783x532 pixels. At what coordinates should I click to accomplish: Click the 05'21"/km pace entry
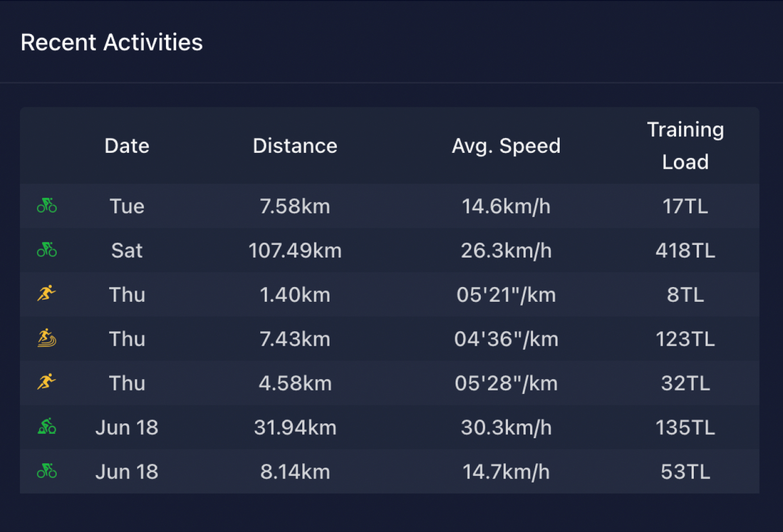pyautogui.click(x=506, y=295)
